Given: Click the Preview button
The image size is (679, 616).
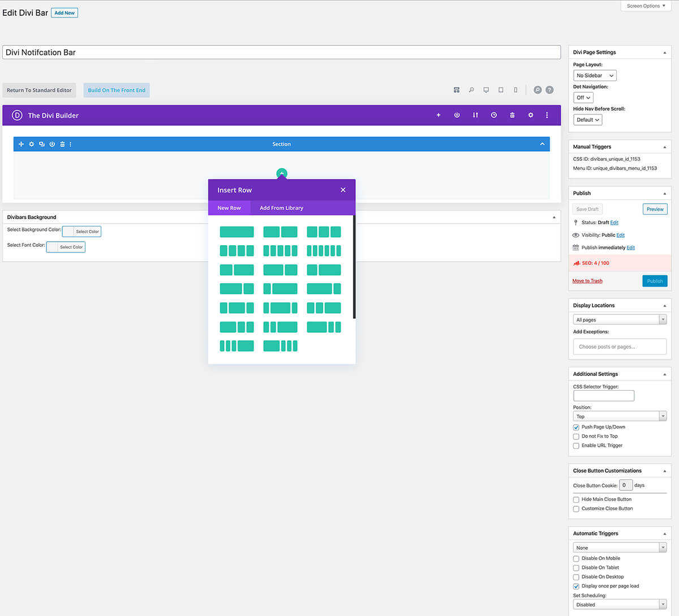Looking at the screenshot, I should [655, 209].
